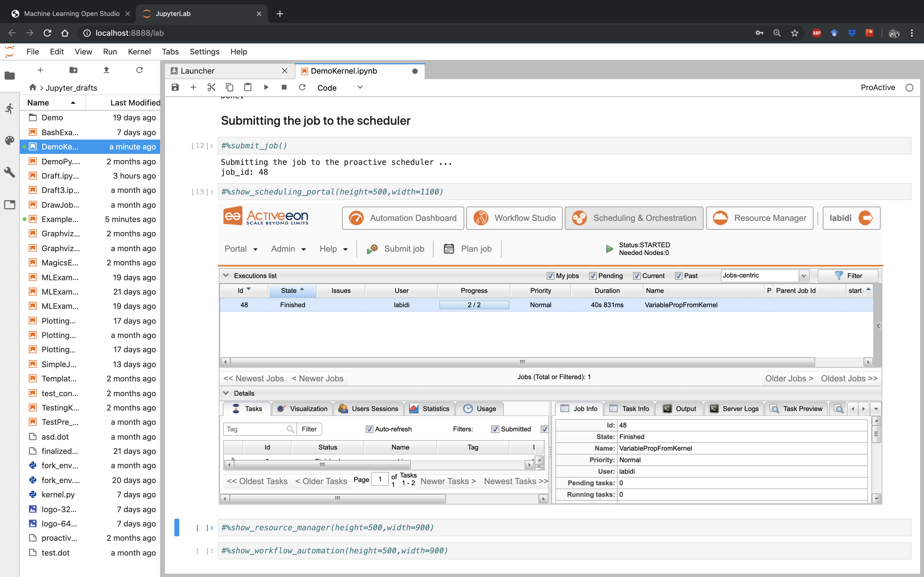This screenshot has width=924, height=577.
Task: Enable the Auto-refresh checkbox
Action: (x=369, y=429)
